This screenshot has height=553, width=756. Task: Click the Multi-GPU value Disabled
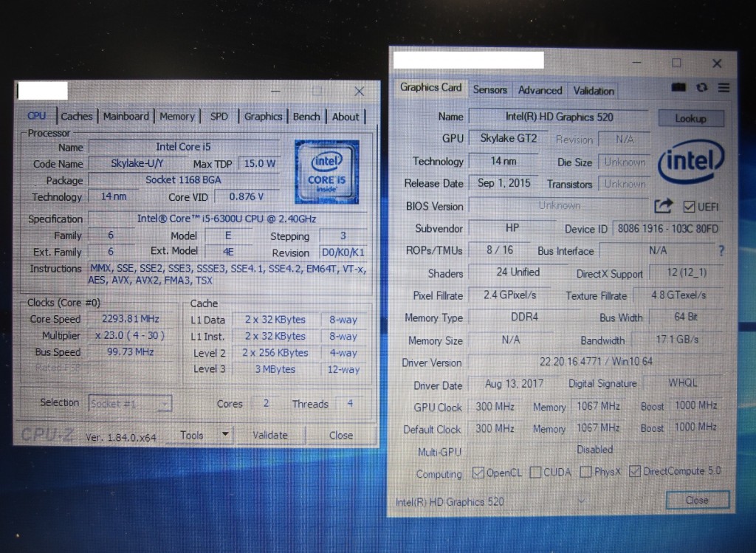click(x=595, y=450)
